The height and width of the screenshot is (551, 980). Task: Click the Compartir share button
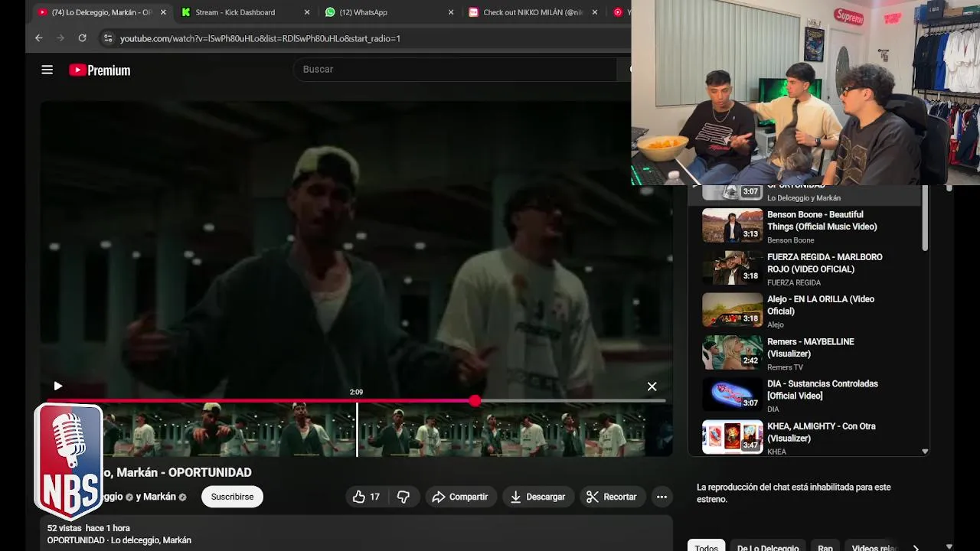click(461, 497)
